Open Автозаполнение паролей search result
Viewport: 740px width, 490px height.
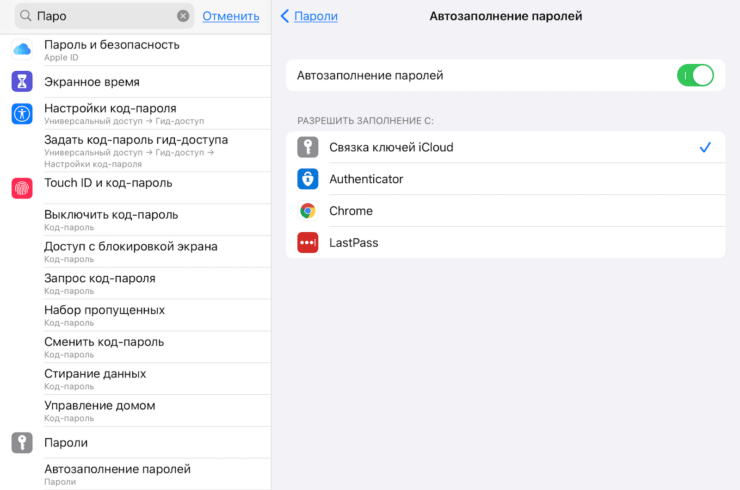point(135,474)
